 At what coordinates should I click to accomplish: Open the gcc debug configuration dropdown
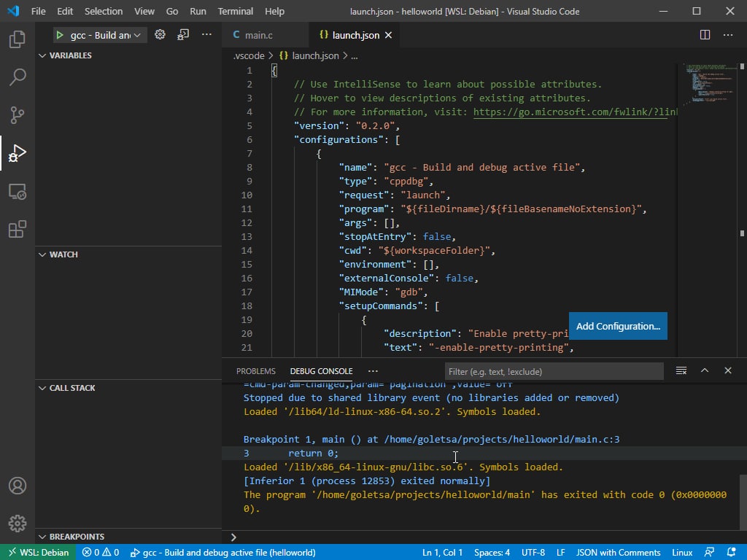pos(105,35)
